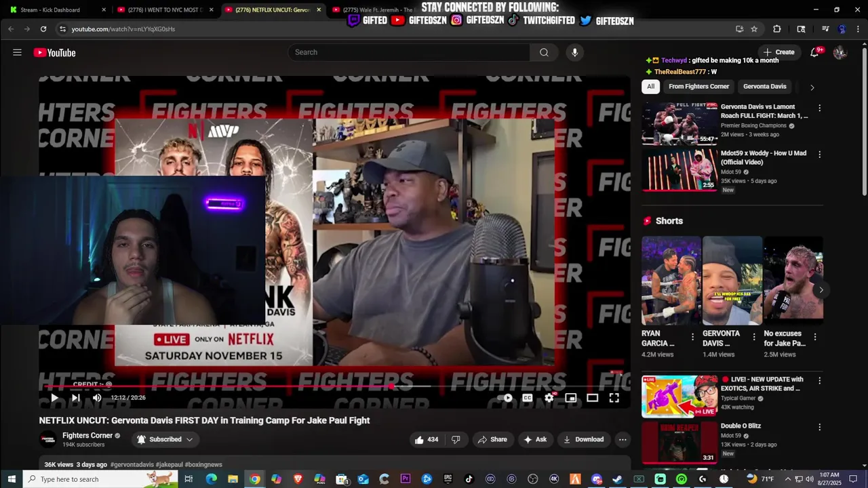Switch to I WENT TO NYC tab
868x488 pixels.
tap(163, 9)
